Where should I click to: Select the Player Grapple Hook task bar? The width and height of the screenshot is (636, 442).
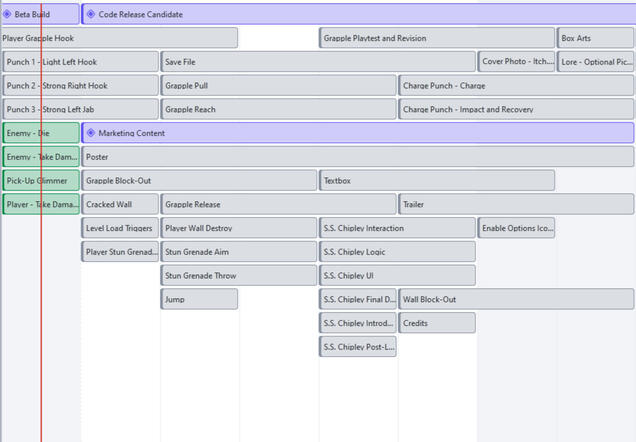(120, 38)
